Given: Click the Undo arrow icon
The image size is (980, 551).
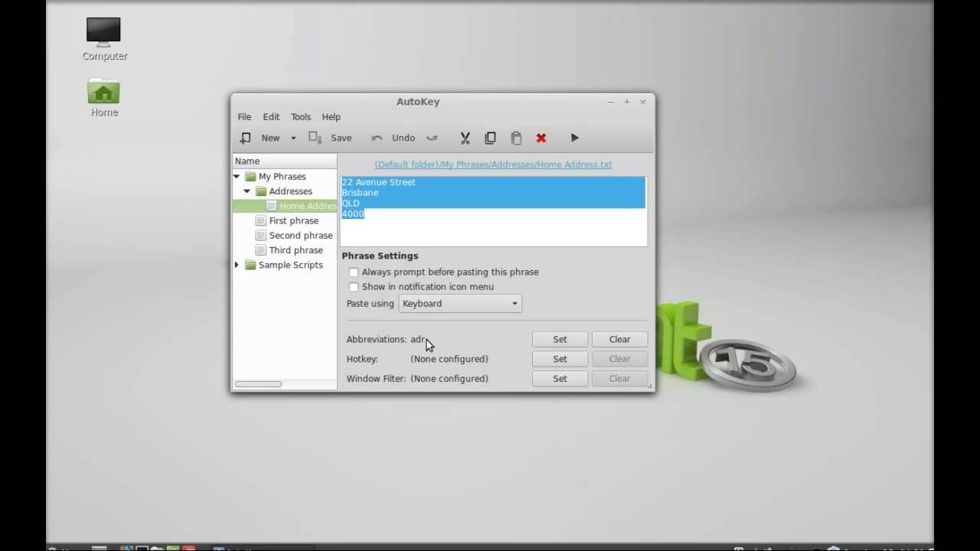Looking at the screenshot, I should (377, 138).
